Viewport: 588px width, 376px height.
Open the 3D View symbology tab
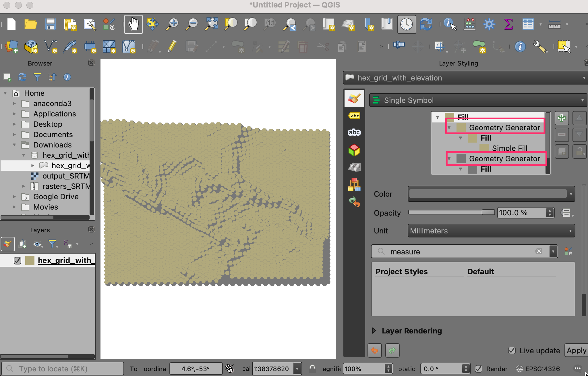click(x=354, y=150)
